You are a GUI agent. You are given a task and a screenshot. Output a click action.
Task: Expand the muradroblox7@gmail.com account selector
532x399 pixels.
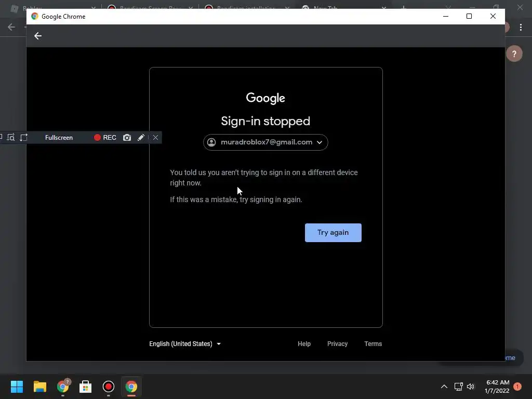pos(265,142)
